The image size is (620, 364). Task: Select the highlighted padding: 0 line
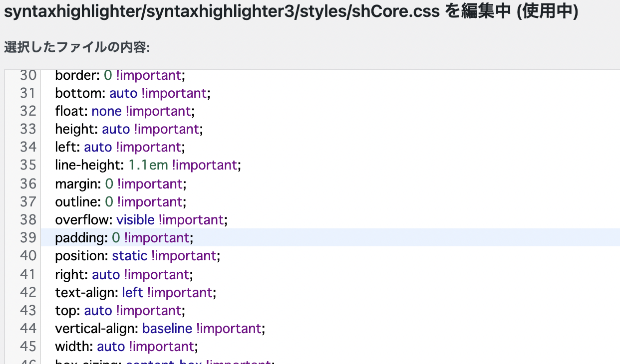coord(123,237)
